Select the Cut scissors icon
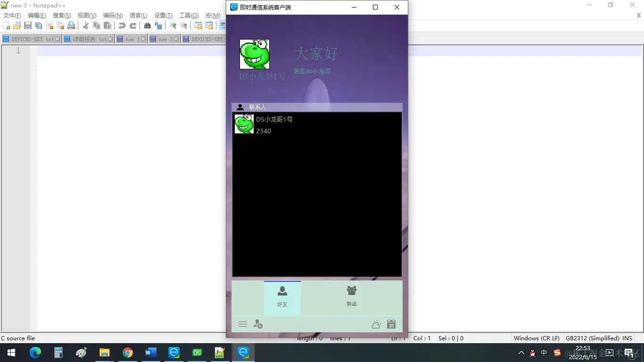This screenshot has width=644, height=362. click(87, 25)
